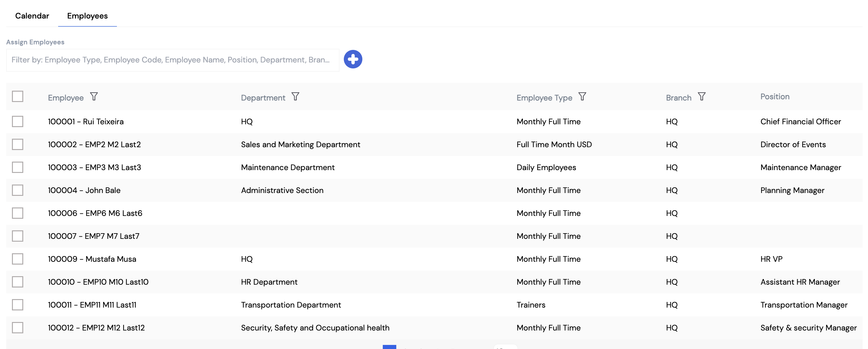This screenshot has width=868, height=349.
Task: Click the blue plus add employees button
Action: [353, 59]
